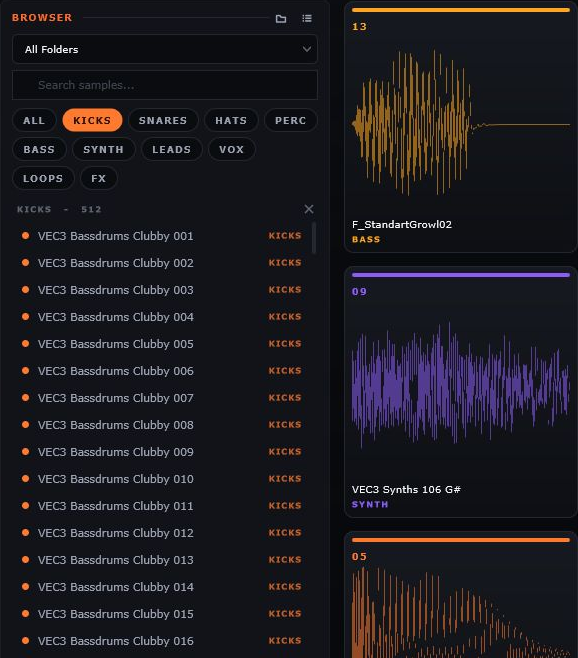Click the purple color bar of pad 09
578x658 pixels.
[x=461, y=275]
